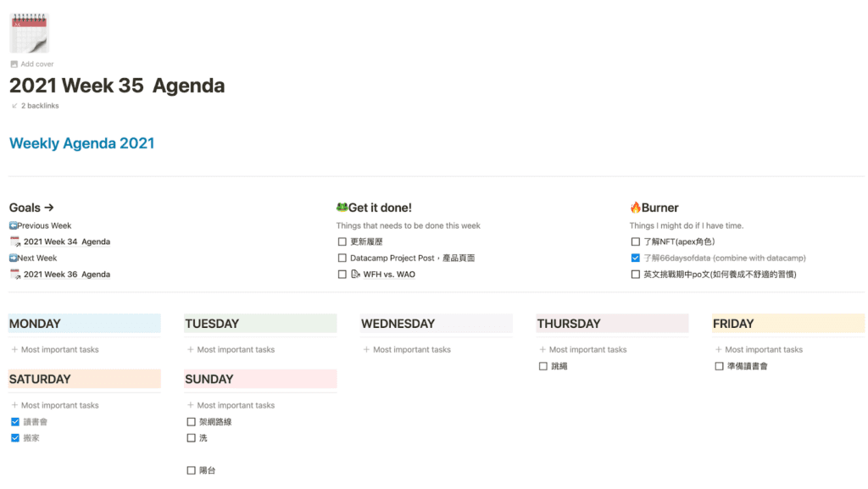Click the Add cover button

[x=36, y=64]
